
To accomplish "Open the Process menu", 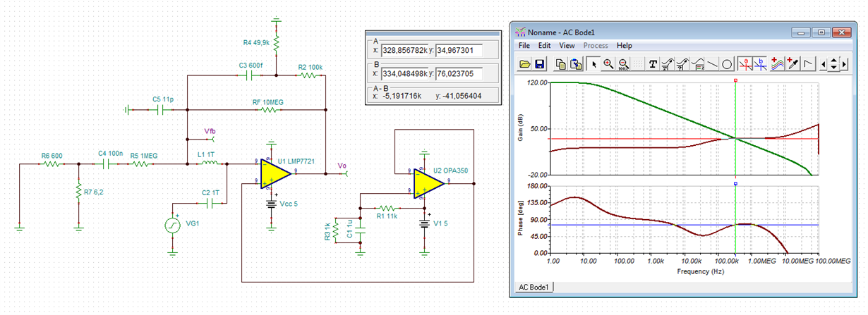I will 596,45.
